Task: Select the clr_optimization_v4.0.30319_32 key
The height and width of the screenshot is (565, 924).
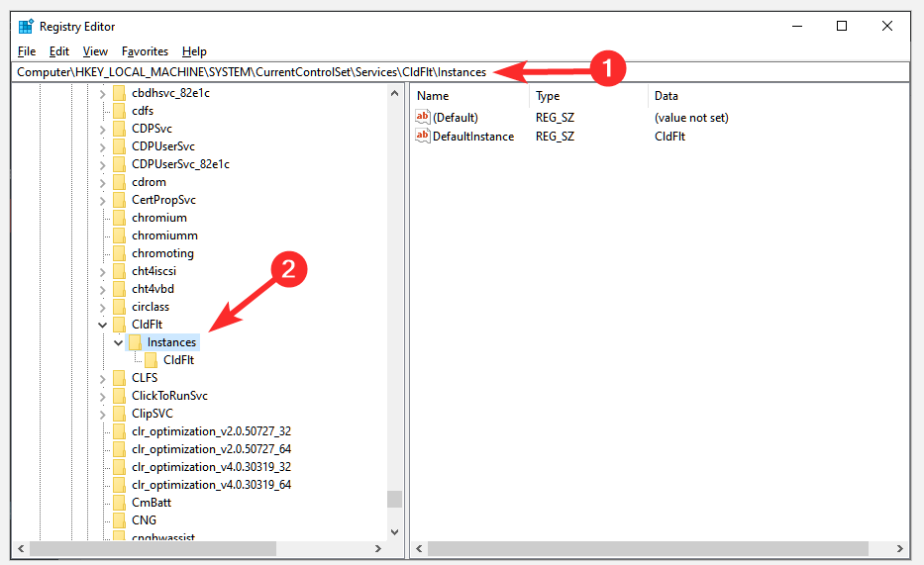Action: click(x=212, y=467)
